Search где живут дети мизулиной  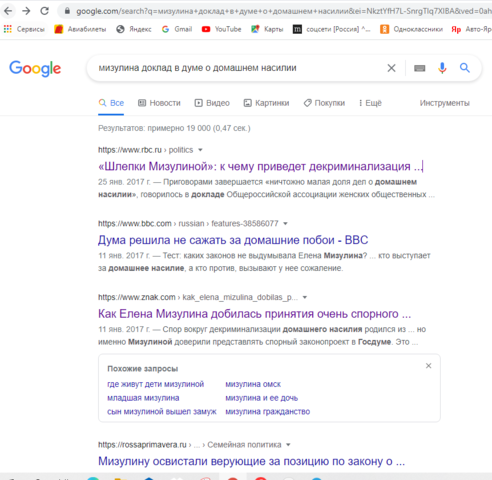[155, 384]
